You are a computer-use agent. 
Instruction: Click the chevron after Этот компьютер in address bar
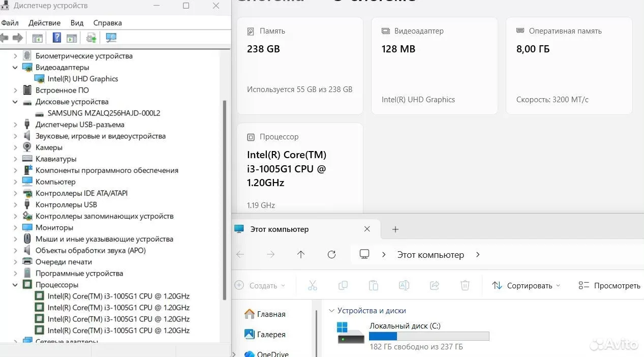(478, 255)
